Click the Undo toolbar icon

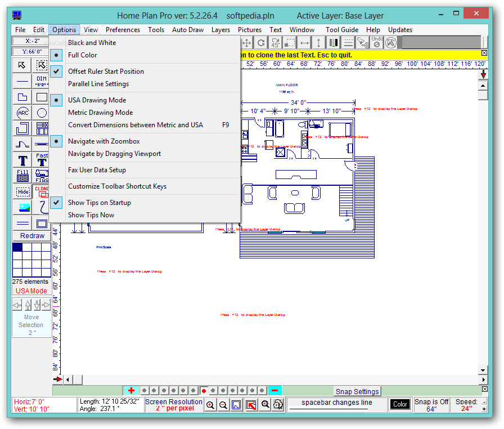tap(377, 42)
